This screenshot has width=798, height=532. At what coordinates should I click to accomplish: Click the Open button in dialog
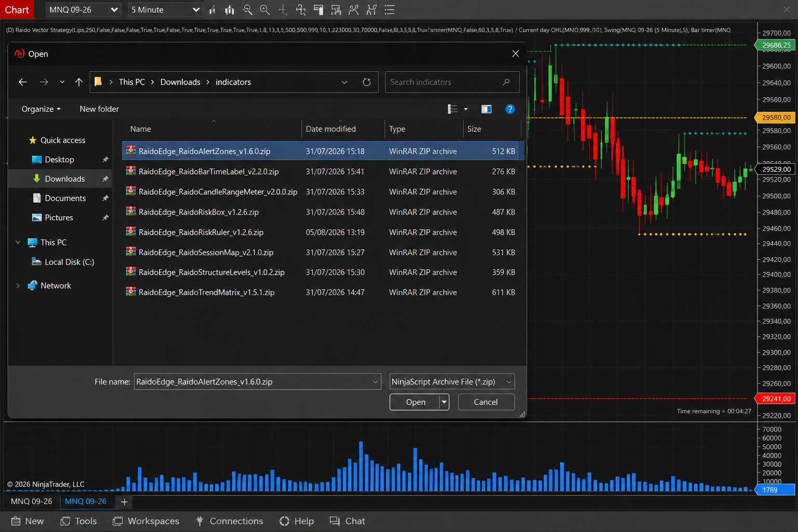pyautogui.click(x=415, y=402)
